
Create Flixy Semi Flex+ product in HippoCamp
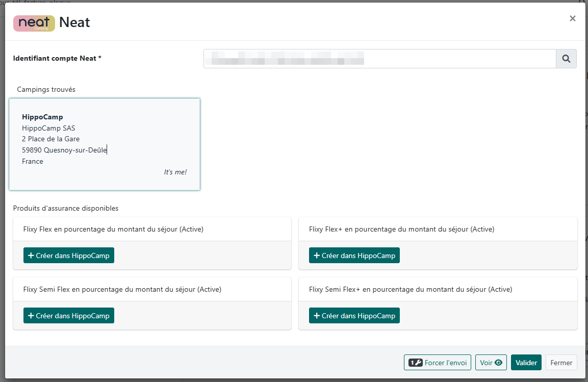(354, 316)
